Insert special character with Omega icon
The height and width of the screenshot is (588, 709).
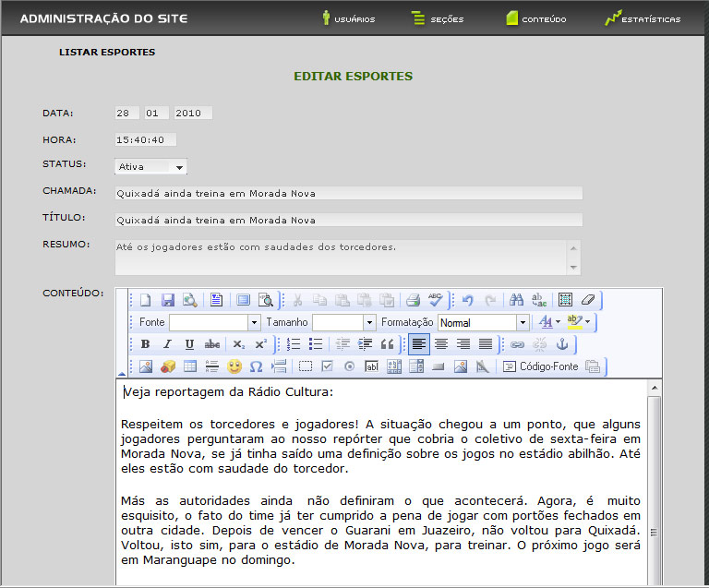[257, 366]
